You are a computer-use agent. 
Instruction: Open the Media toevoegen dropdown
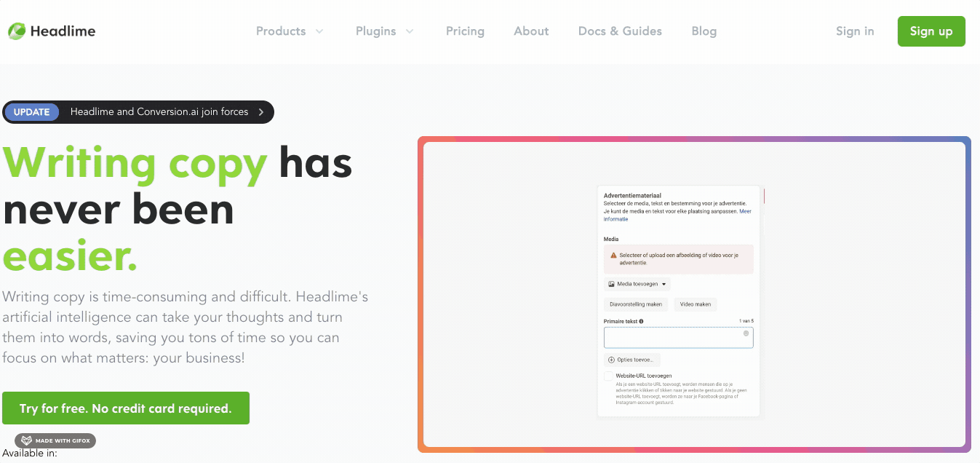click(x=637, y=284)
